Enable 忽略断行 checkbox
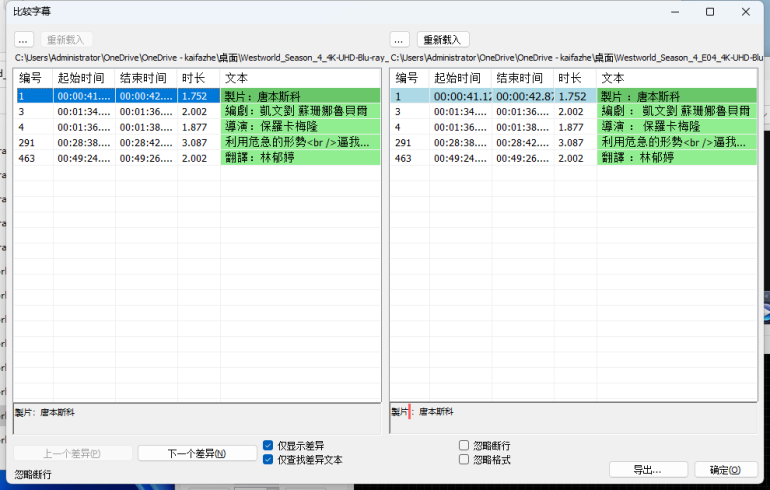This screenshot has width=770, height=490. click(x=464, y=445)
